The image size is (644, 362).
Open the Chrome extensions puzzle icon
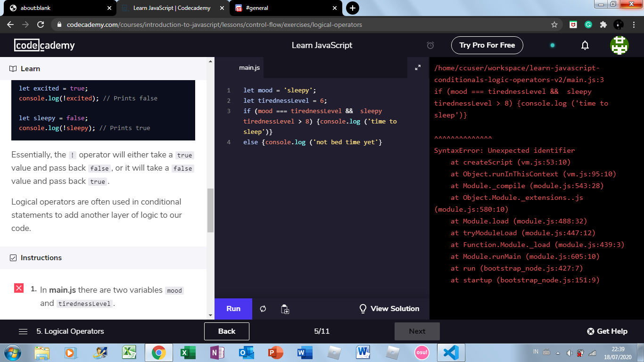coord(603,25)
